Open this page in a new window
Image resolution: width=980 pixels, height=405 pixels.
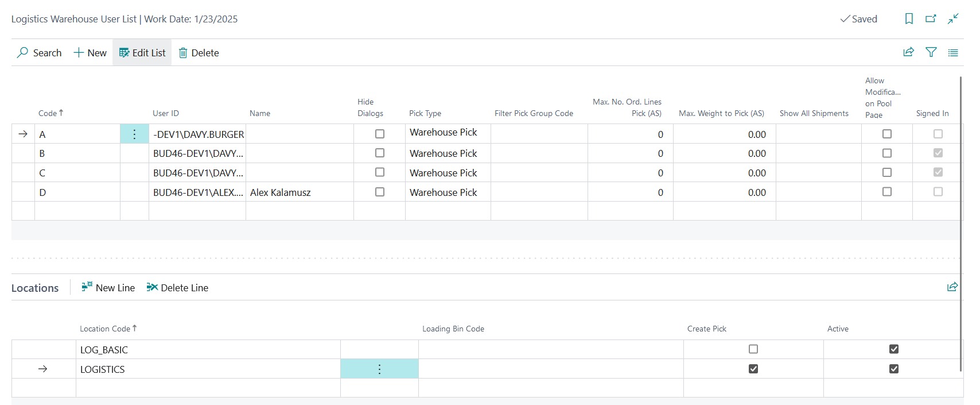931,19
